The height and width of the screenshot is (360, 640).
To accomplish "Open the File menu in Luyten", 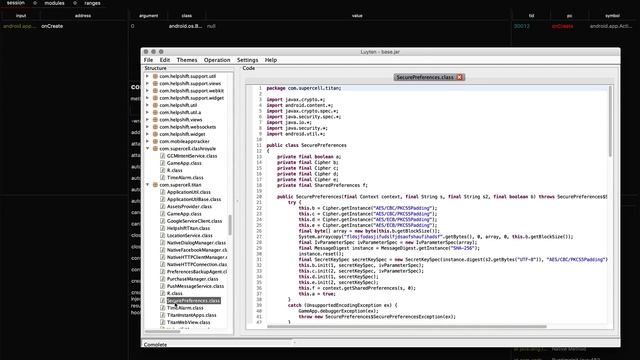I will coord(148,60).
